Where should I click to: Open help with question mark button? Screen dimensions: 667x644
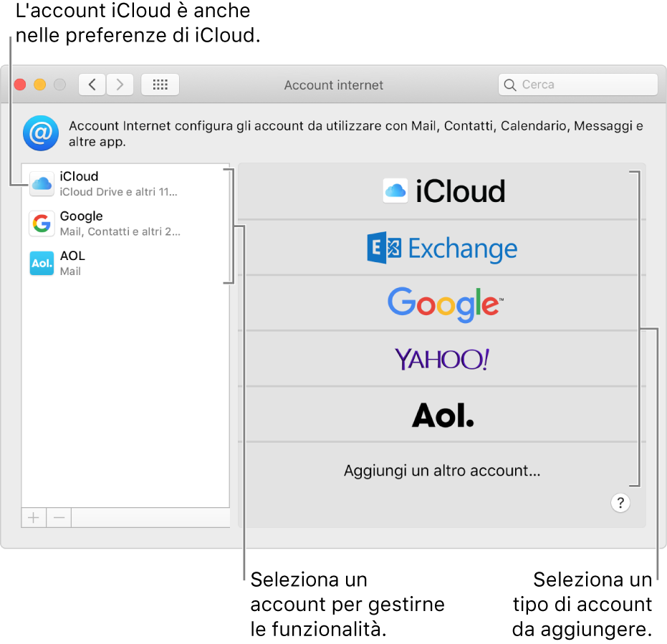[x=620, y=503]
